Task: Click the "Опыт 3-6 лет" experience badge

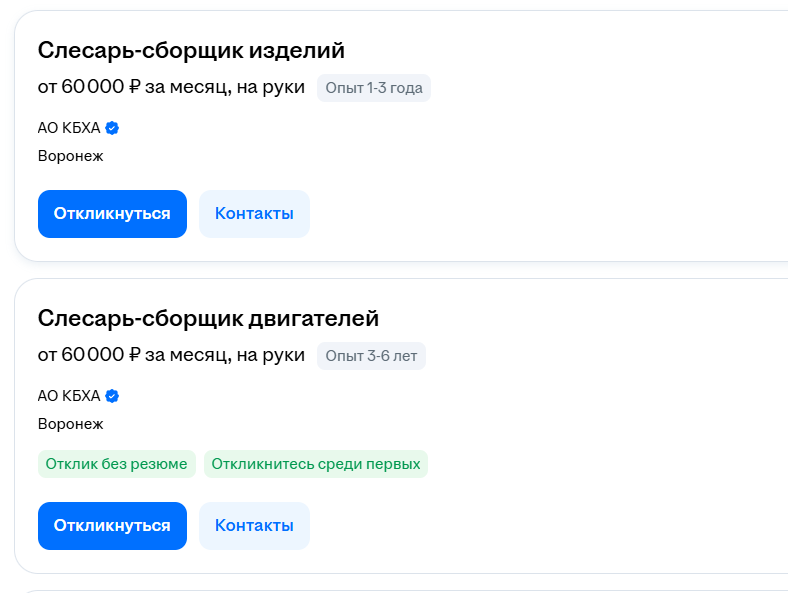Action: pos(371,356)
